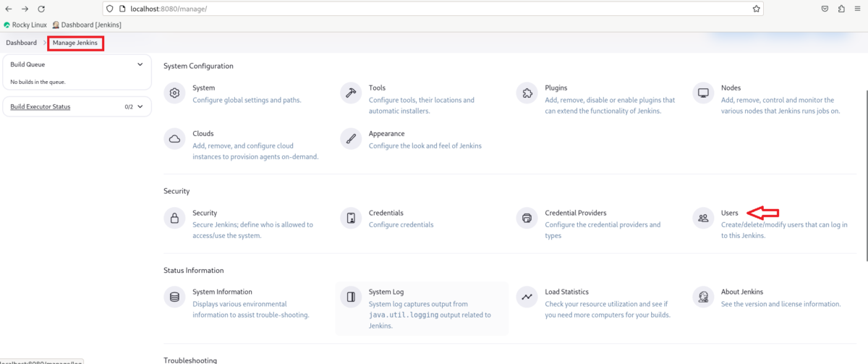Open the Users management link
The width and height of the screenshot is (868, 364).
click(729, 213)
